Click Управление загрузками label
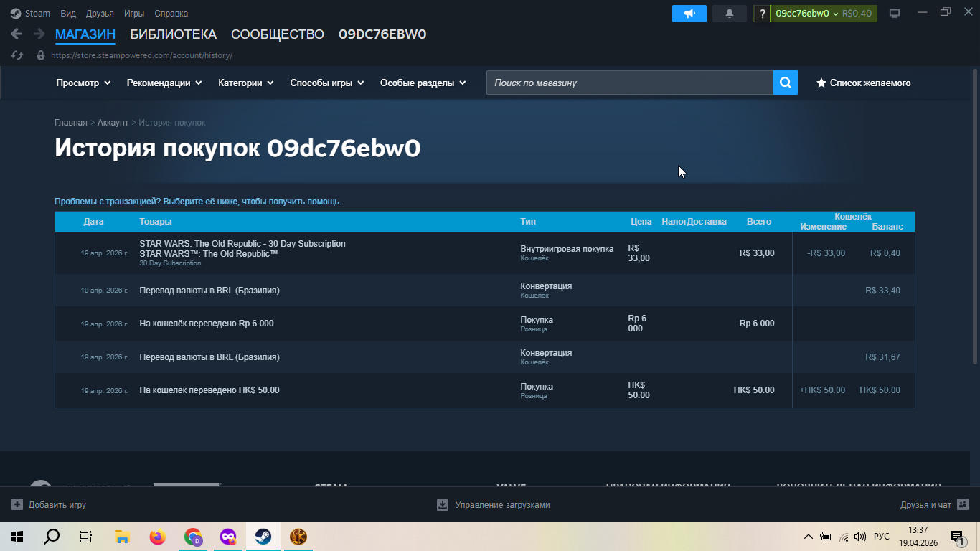The height and width of the screenshot is (551, 980). click(502, 505)
